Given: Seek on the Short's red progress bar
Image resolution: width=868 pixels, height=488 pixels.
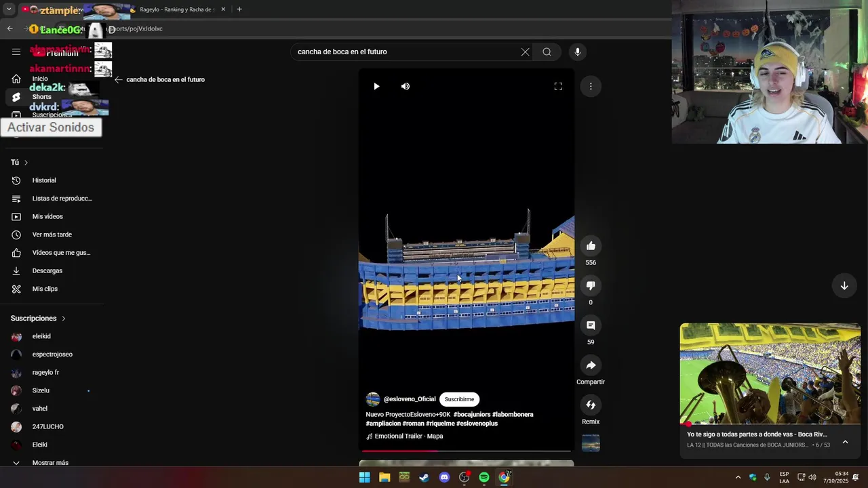Looking at the screenshot, I should click(x=467, y=450).
